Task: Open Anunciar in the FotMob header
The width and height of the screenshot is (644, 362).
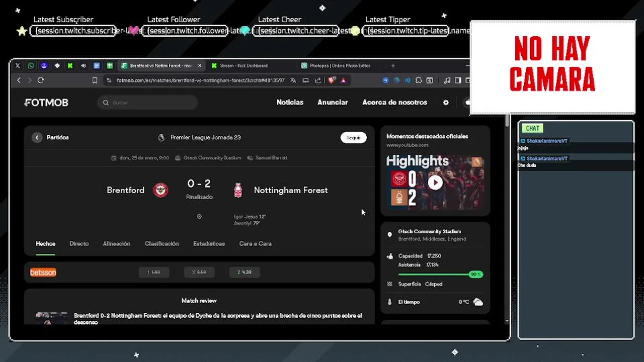Action: (x=333, y=102)
